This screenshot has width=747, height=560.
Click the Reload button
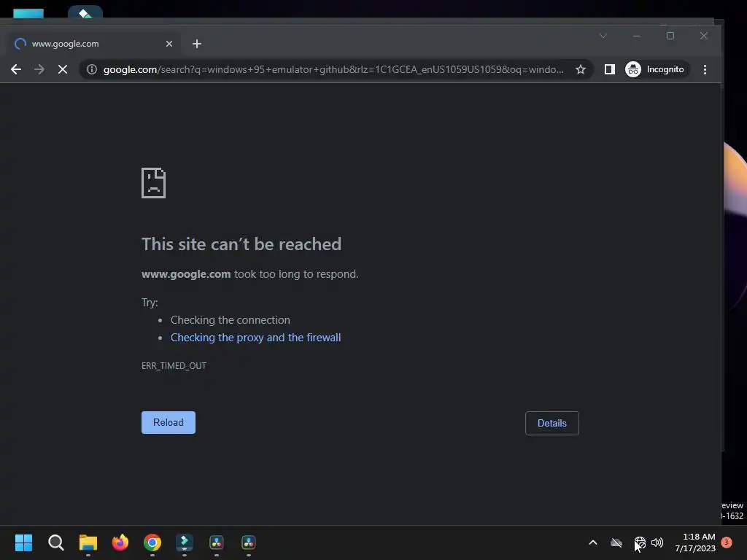point(169,422)
